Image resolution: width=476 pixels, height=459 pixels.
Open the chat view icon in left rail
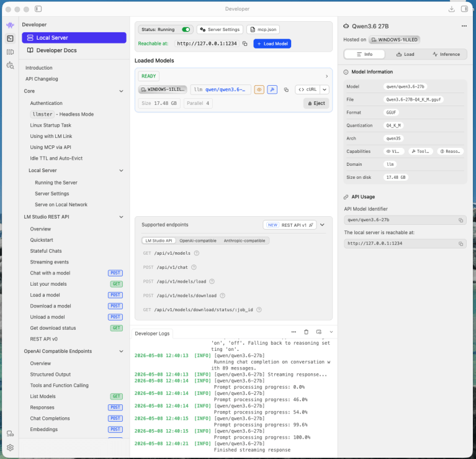coord(10,25)
